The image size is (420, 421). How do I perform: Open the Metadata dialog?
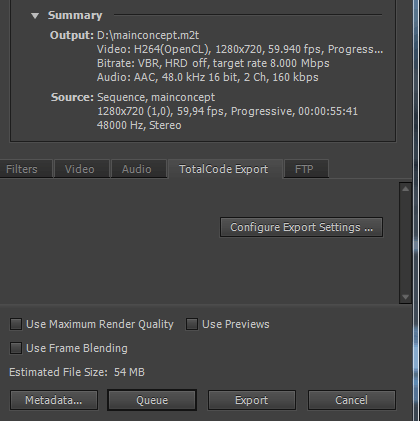[54, 400]
